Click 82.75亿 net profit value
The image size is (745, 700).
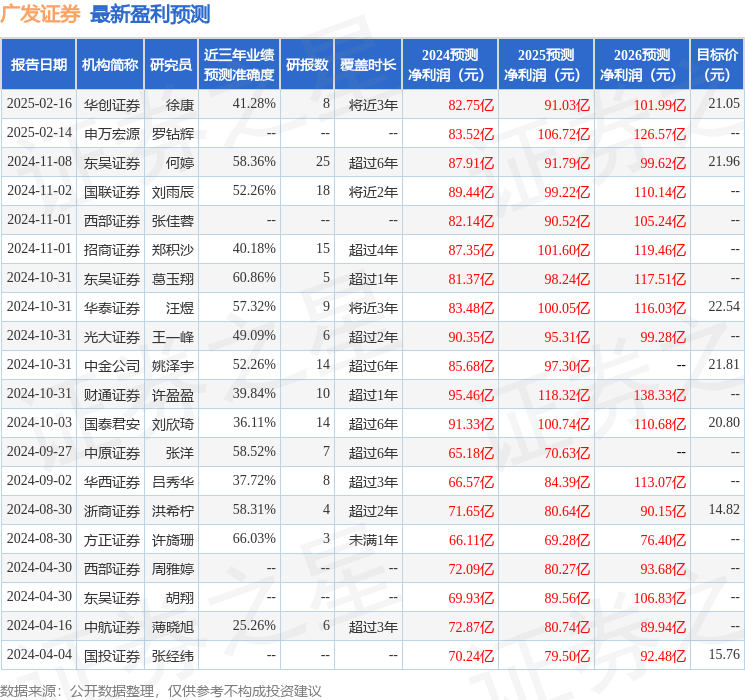(471, 105)
